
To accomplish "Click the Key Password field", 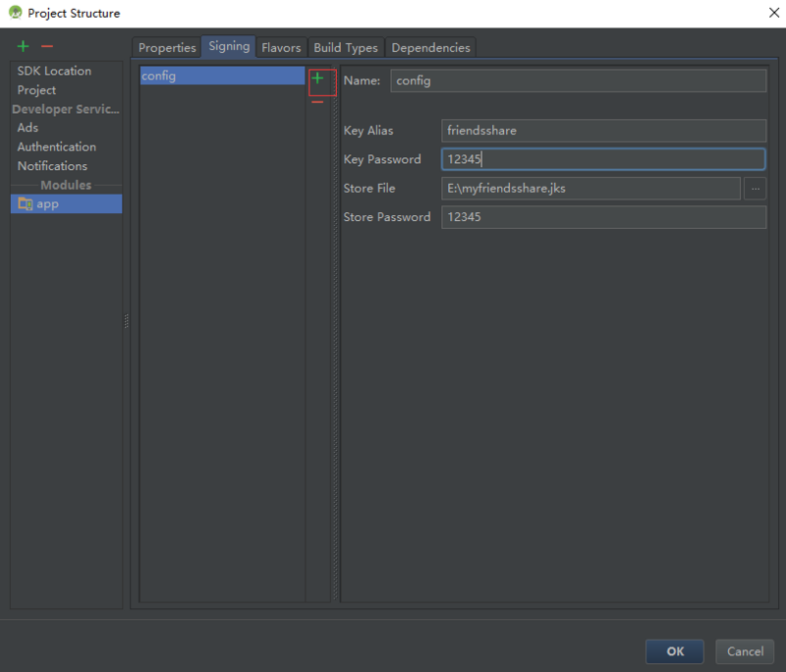I will click(603, 159).
